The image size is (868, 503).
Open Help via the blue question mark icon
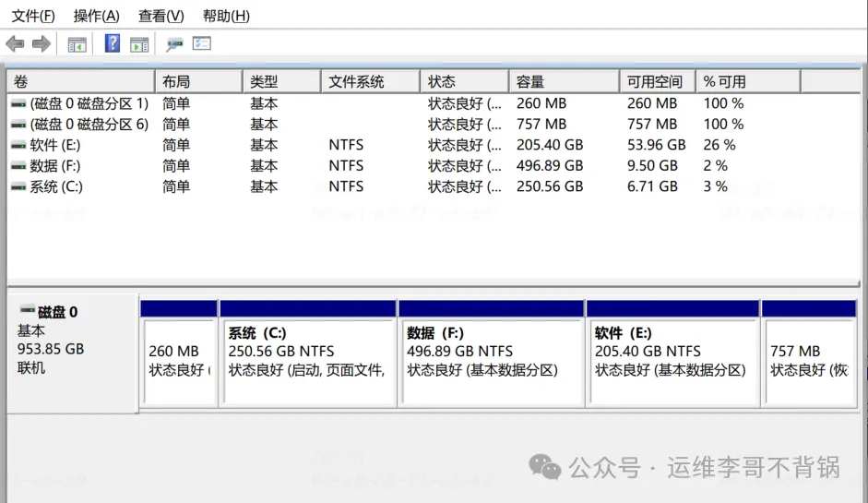113,44
